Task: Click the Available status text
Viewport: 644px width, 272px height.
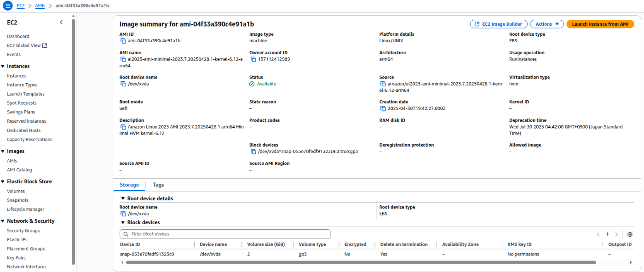Action: pos(266,84)
